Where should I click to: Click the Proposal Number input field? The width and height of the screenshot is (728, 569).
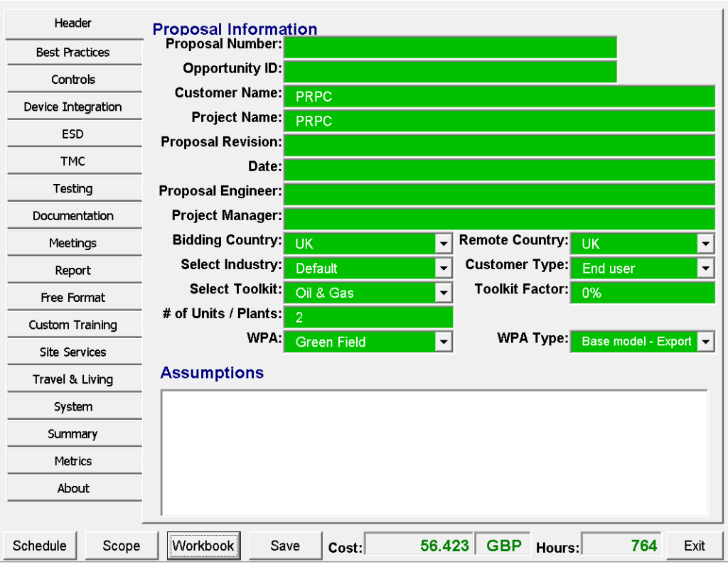[x=450, y=48]
